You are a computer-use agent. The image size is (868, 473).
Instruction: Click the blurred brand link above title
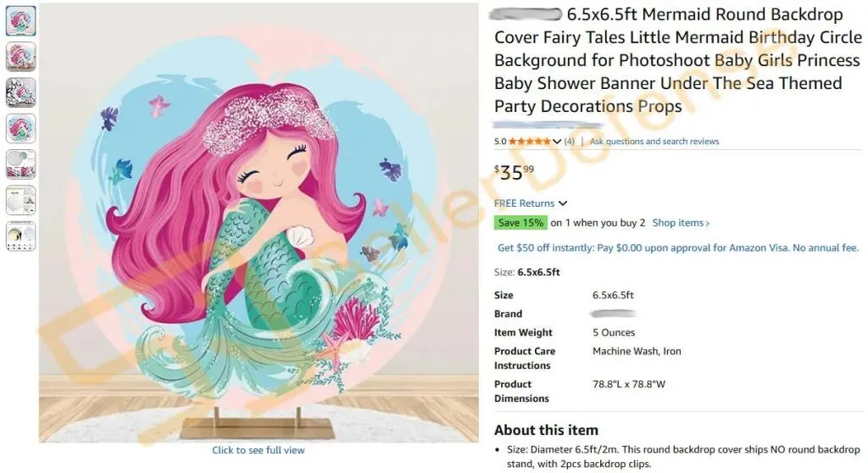point(528,14)
